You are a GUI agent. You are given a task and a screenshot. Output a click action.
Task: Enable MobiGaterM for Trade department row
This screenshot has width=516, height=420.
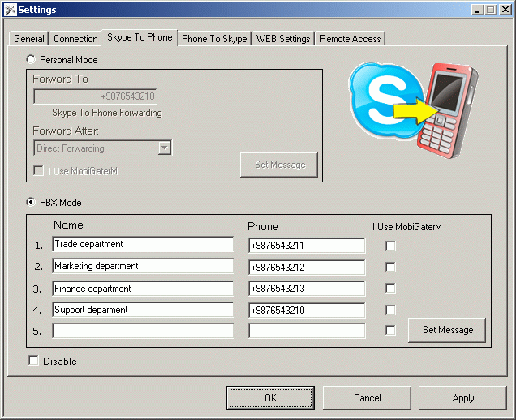[391, 245]
